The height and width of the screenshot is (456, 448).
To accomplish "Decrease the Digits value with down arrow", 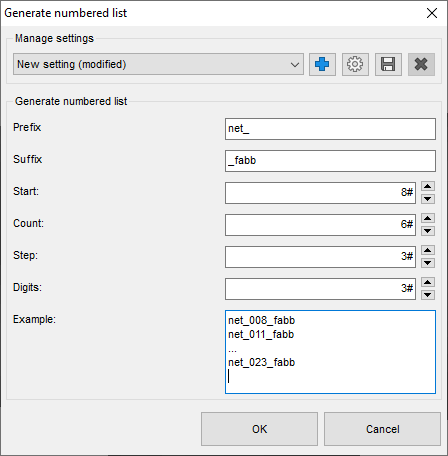I will pos(428,295).
